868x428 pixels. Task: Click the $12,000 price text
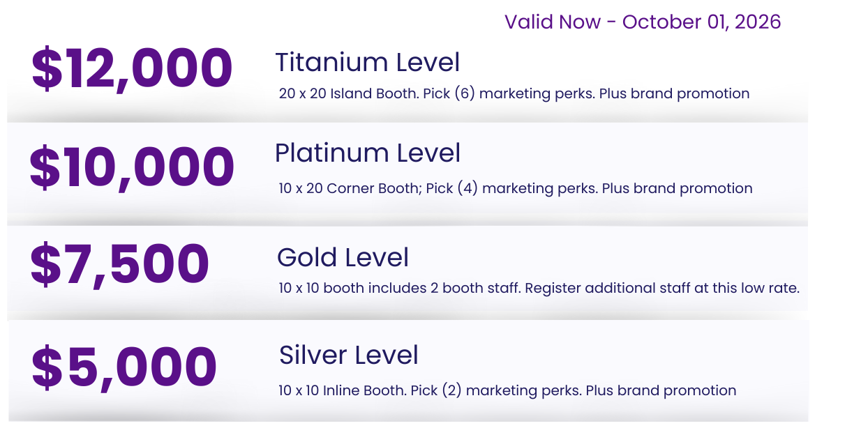click(132, 69)
